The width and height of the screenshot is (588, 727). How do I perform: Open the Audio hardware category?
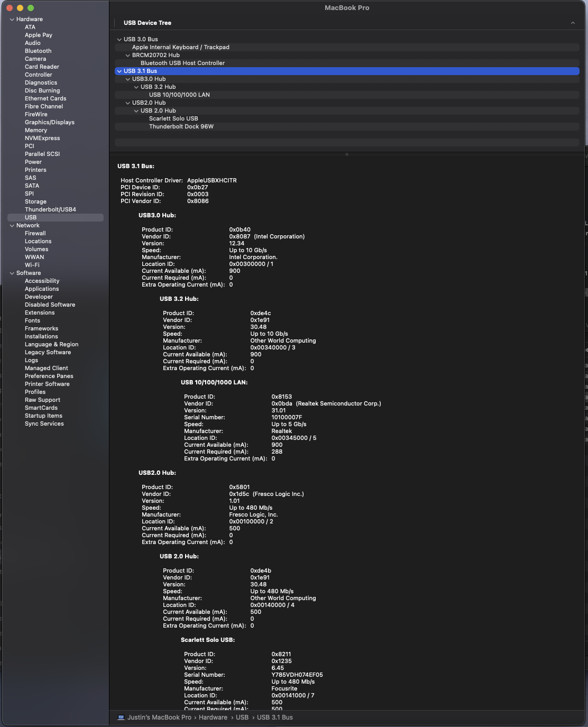tap(33, 43)
